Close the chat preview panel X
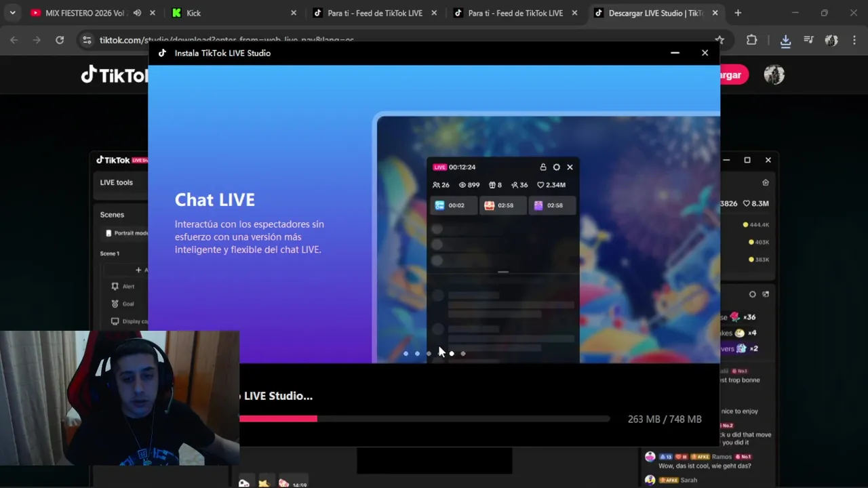 pos(570,167)
